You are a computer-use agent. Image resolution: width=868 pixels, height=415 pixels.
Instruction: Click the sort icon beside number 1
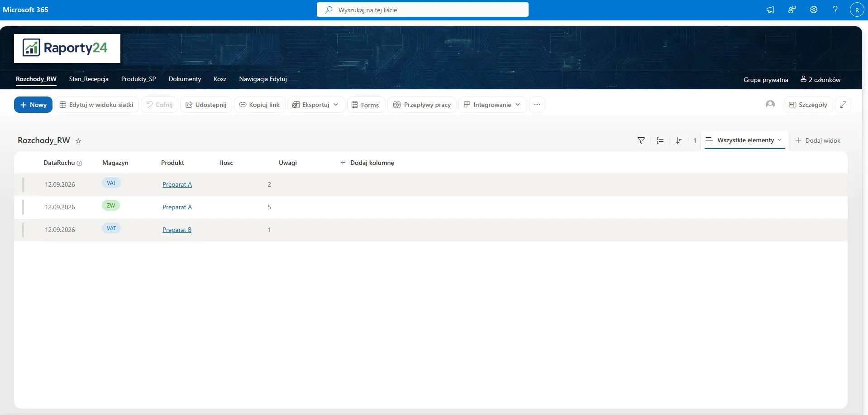pos(679,140)
